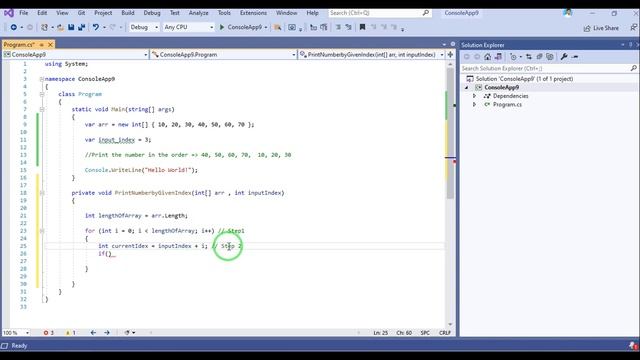Click Sync with Active Document icon
Image resolution: width=640 pixels, height=360 pixels.
529,57
